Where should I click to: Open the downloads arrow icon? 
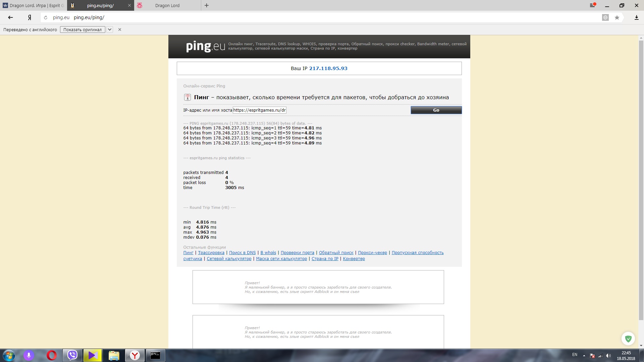636,17
